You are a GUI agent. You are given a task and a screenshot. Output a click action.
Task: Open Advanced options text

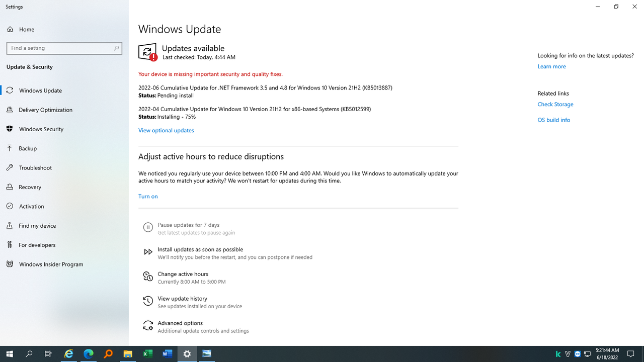[x=180, y=323]
